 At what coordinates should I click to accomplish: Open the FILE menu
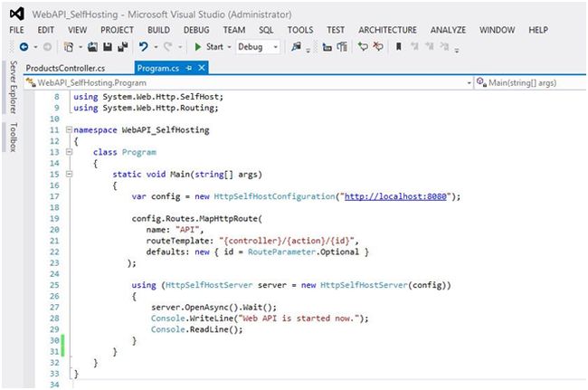click(16, 30)
